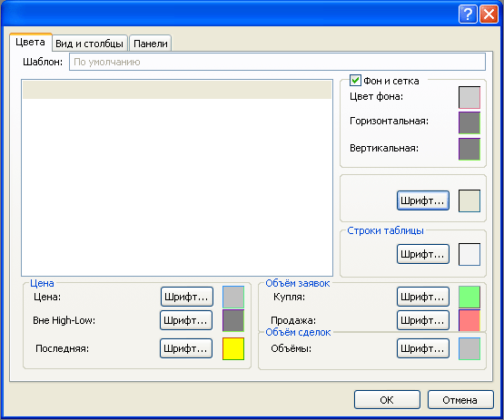Pick the Цвет фона color swatch
Image resolution: width=504 pixels, height=420 pixels.
point(469,98)
